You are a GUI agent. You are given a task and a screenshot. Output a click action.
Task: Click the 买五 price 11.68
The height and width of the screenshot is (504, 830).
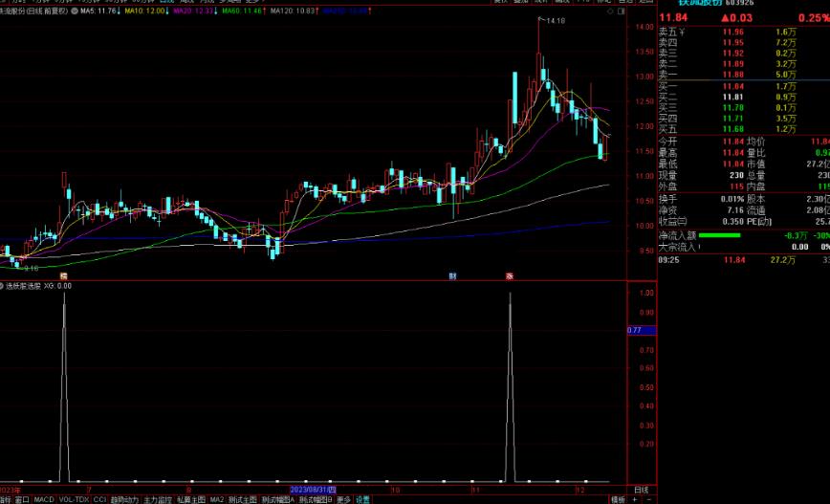coord(733,129)
